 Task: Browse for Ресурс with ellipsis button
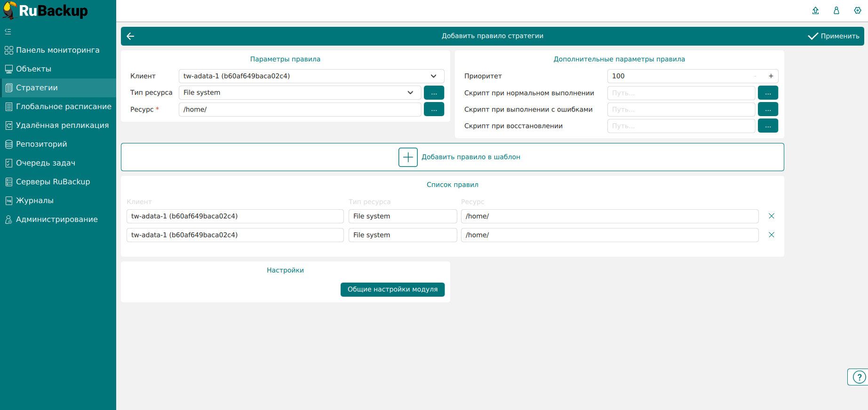click(434, 110)
